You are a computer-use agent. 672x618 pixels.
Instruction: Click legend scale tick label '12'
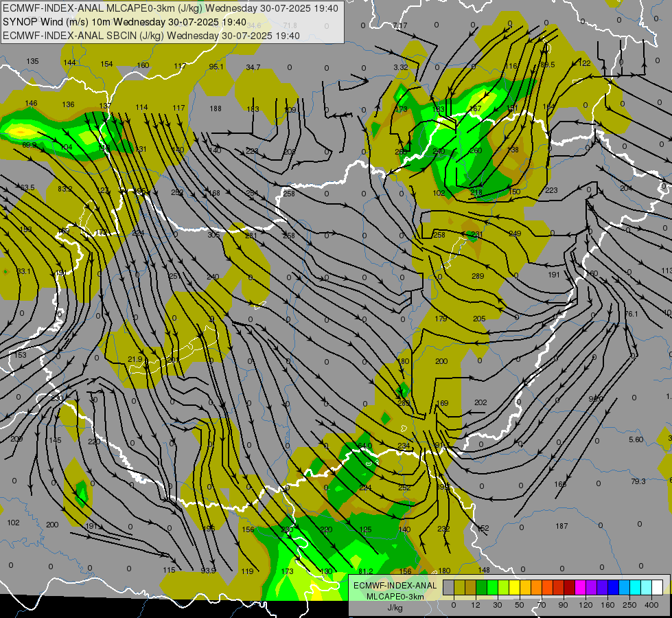476,605
